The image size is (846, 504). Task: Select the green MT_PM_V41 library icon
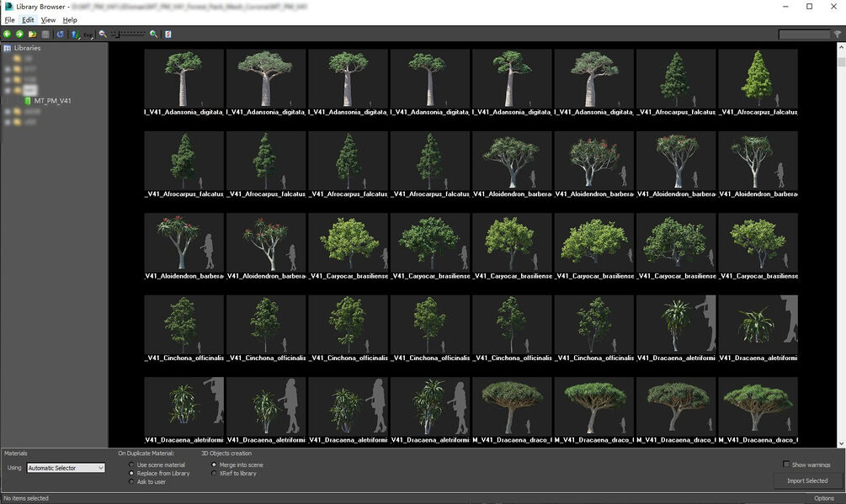[x=29, y=100]
